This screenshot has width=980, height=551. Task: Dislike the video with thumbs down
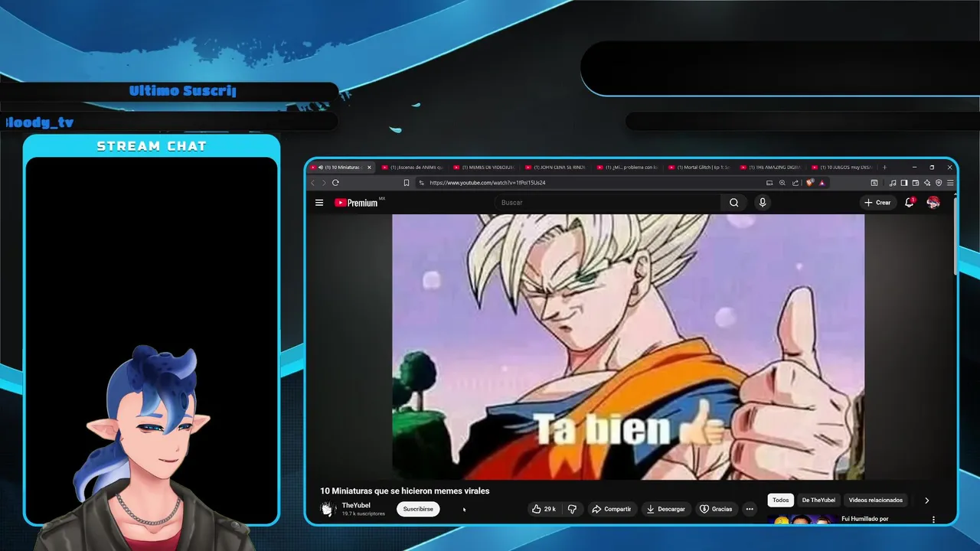click(572, 509)
